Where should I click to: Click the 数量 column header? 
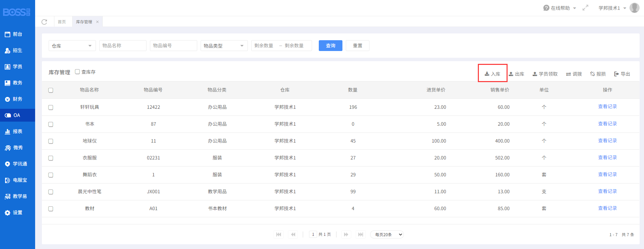[x=353, y=90]
